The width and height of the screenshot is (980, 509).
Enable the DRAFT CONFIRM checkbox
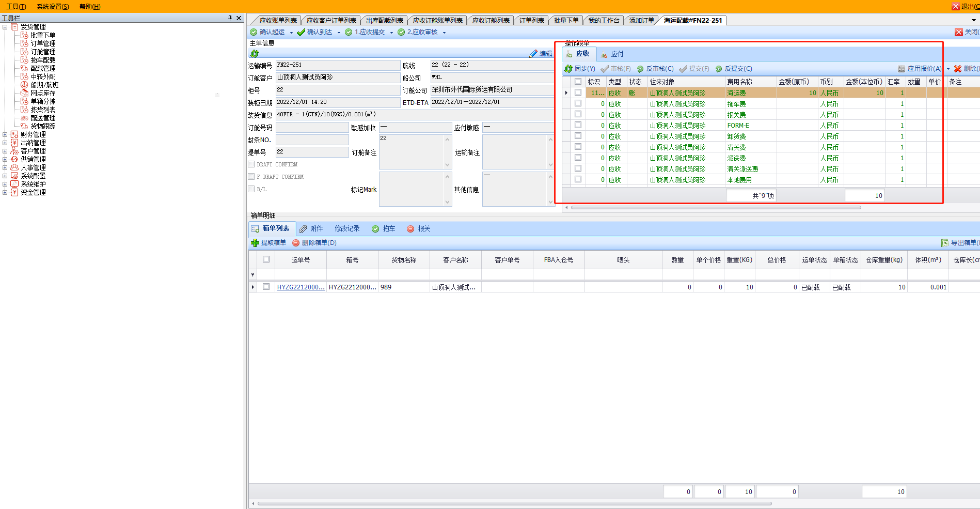(251, 164)
